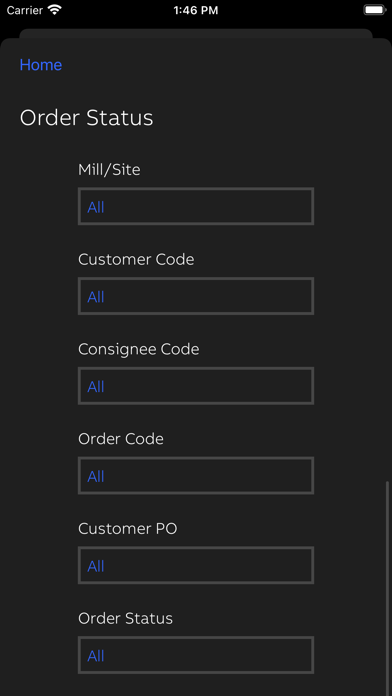The height and width of the screenshot is (696, 392).
Task: Tap the Customer Code label
Action: point(136,259)
